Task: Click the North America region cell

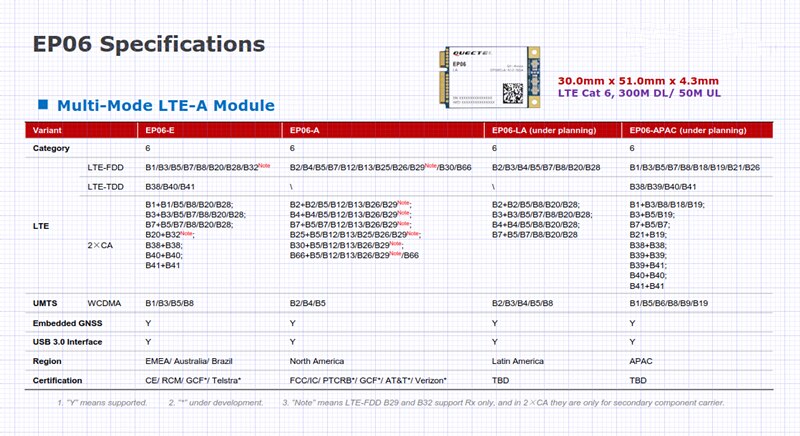Action: click(x=317, y=362)
